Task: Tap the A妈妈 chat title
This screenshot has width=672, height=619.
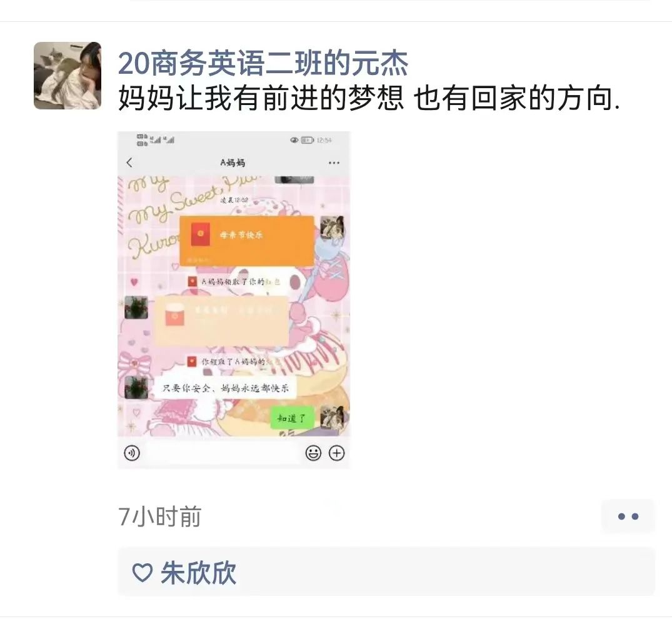Action: click(x=233, y=163)
